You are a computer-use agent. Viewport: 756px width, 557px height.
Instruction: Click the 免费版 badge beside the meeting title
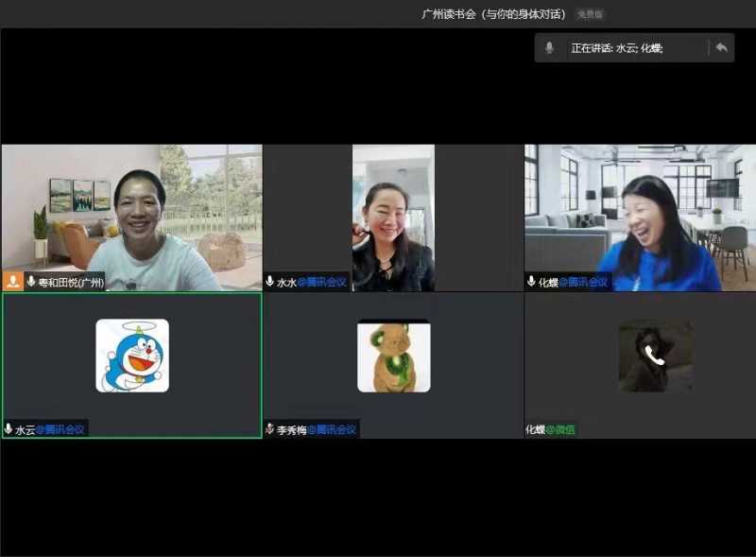pyautogui.click(x=590, y=14)
